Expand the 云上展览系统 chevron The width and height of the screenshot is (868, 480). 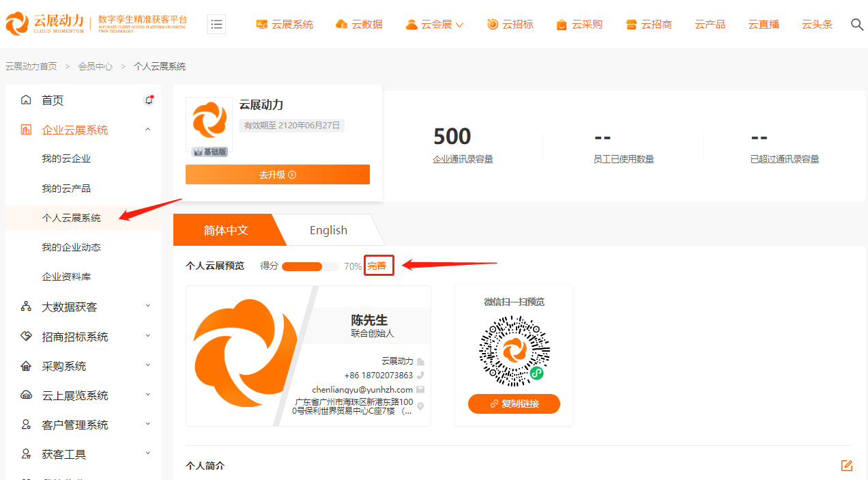pos(148,394)
